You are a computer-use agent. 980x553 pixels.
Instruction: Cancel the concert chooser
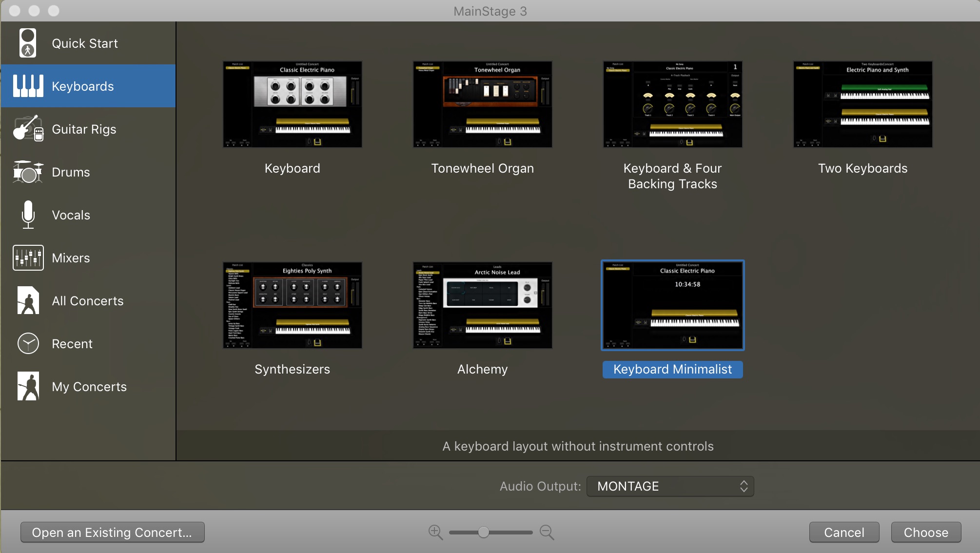844,532
